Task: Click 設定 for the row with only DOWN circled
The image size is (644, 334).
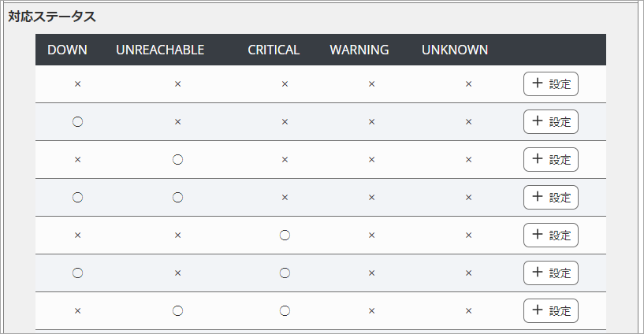Action: 550,121
